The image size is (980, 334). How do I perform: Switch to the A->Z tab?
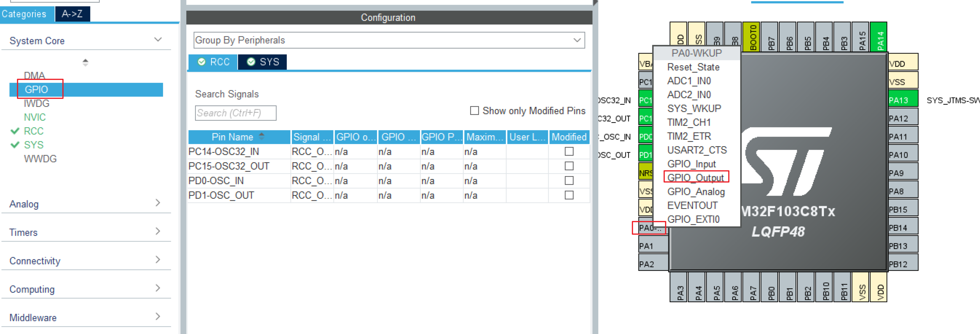tap(72, 14)
